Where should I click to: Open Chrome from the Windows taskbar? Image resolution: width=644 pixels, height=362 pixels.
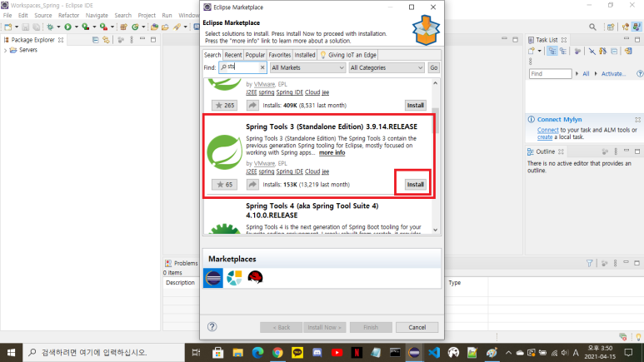[277, 353]
